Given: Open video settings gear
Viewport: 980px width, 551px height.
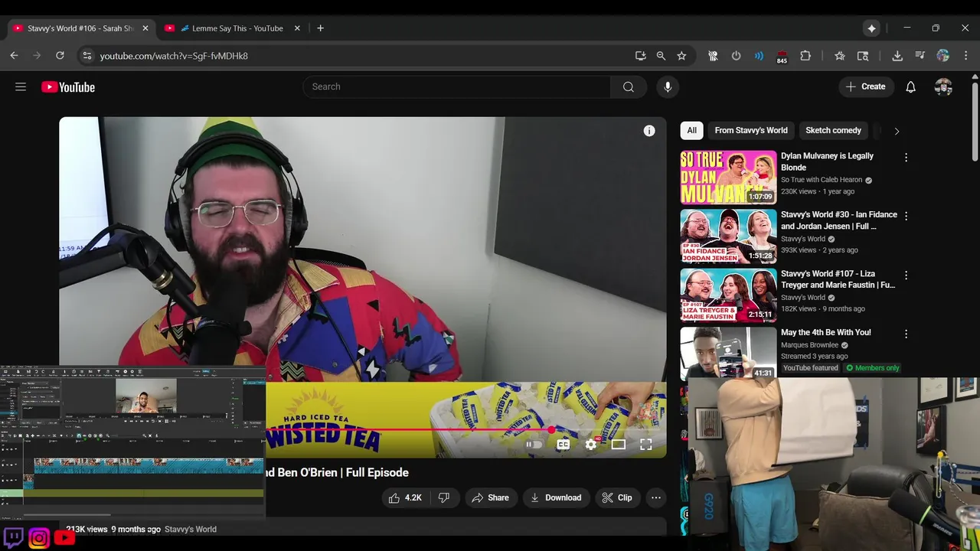Looking at the screenshot, I should (591, 444).
